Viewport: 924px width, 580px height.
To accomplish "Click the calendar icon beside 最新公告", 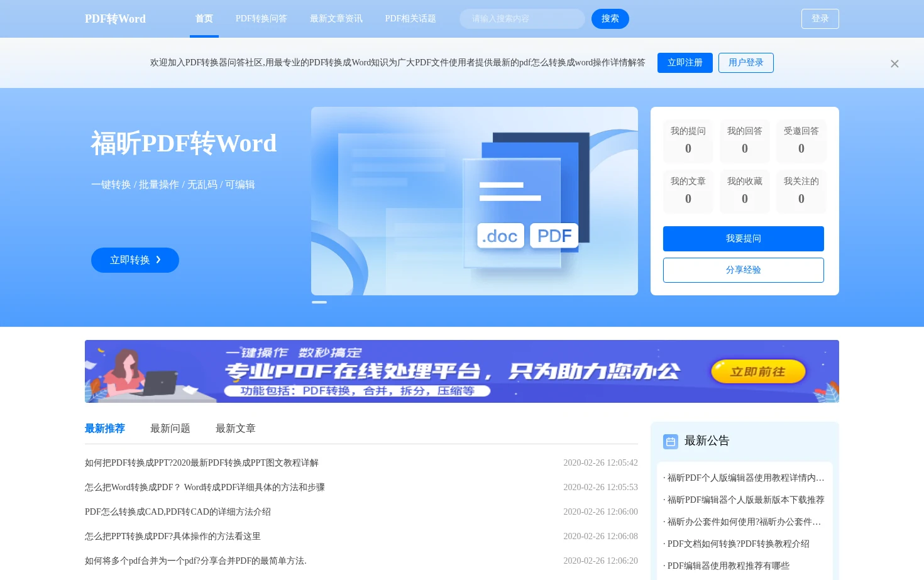I will tap(671, 441).
